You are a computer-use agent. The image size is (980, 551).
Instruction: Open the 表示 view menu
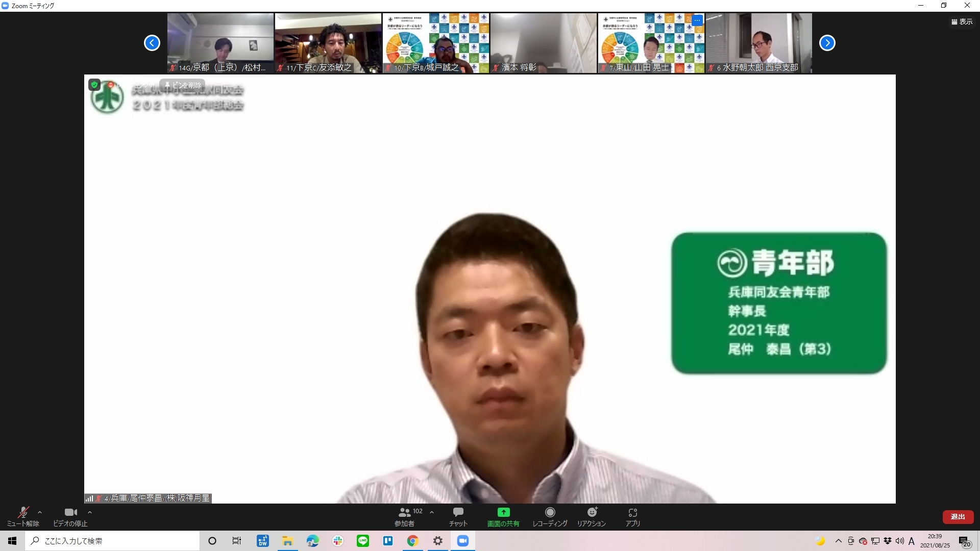(962, 21)
